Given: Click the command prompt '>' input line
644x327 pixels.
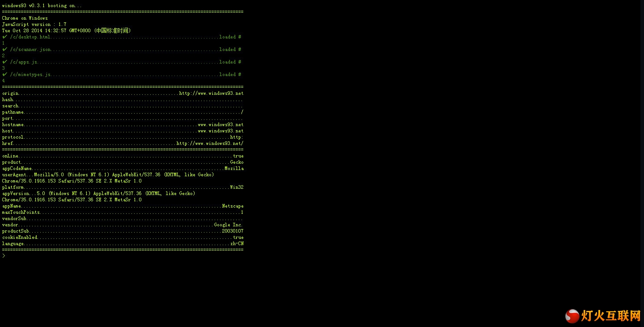Looking at the screenshot, I should pyautogui.click(x=4, y=256).
